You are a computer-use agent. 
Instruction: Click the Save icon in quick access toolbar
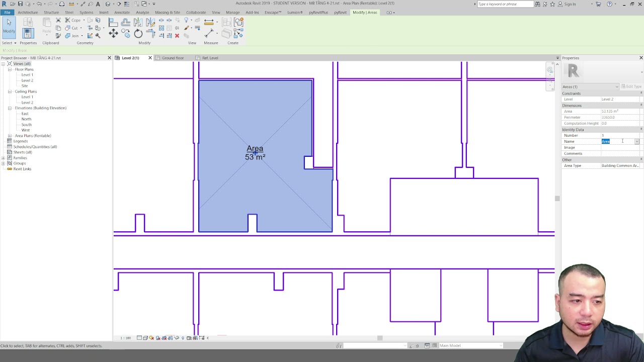point(20,4)
